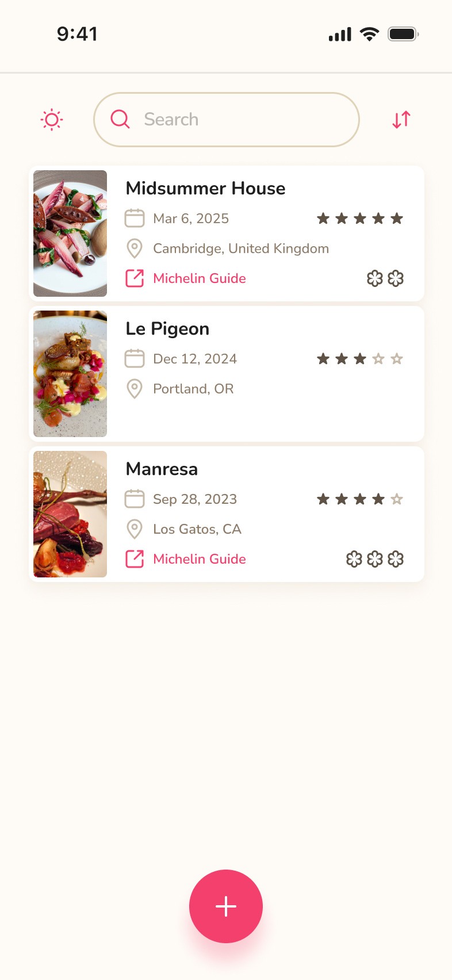Click location pin beside Portland, OR
The height and width of the screenshot is (980, 452).
pos(135,389)
